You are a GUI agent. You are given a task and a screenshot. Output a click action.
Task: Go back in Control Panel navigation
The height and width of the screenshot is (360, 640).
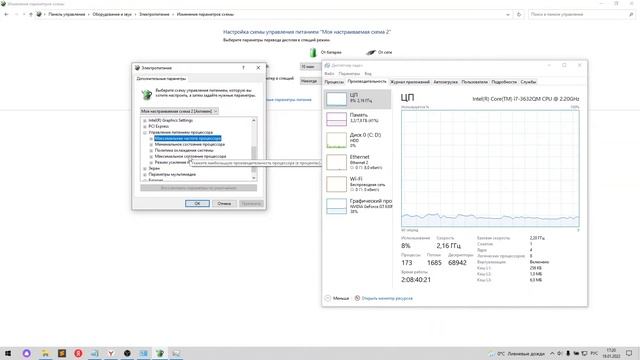(x=7, y=14)
